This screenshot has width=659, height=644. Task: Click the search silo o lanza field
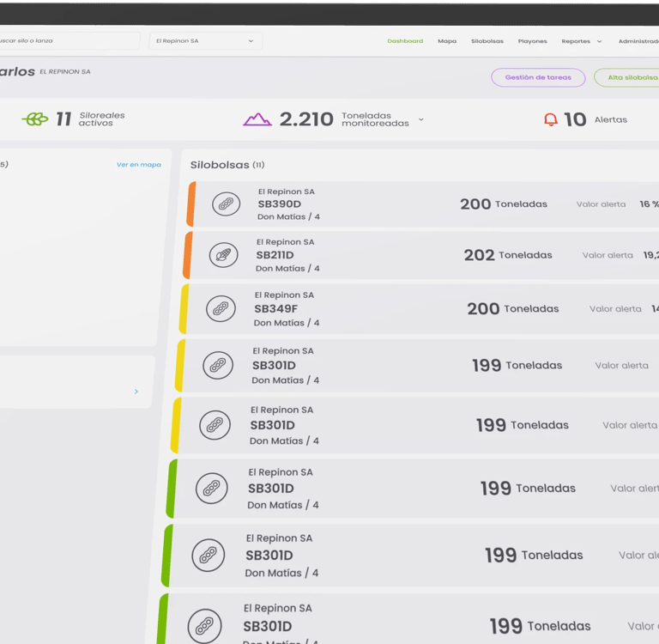(70, 41)
